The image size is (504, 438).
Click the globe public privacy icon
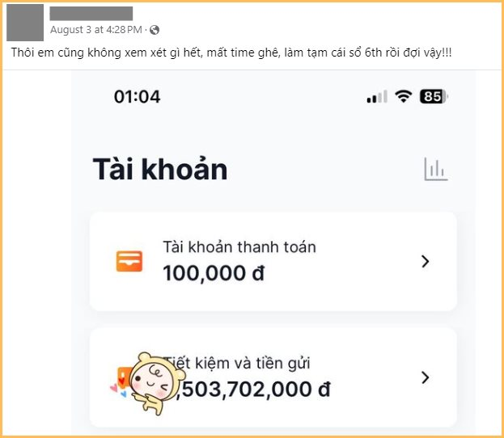(155, 30)
